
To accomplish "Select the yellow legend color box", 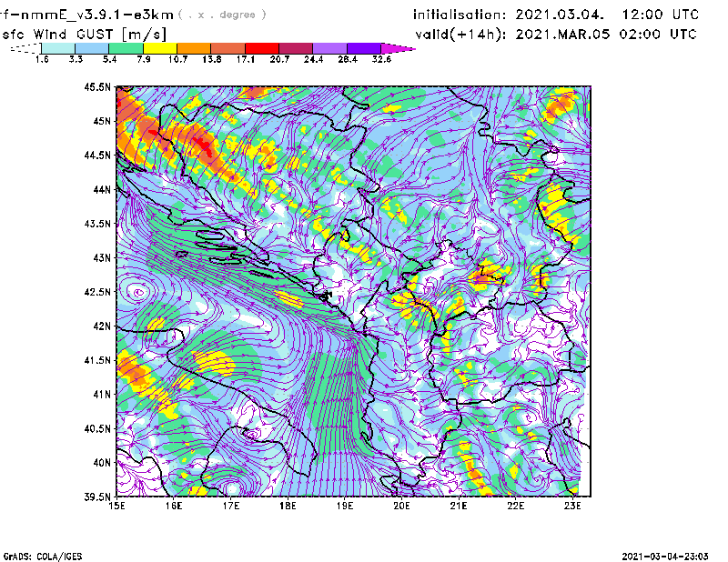I will 160,48.
